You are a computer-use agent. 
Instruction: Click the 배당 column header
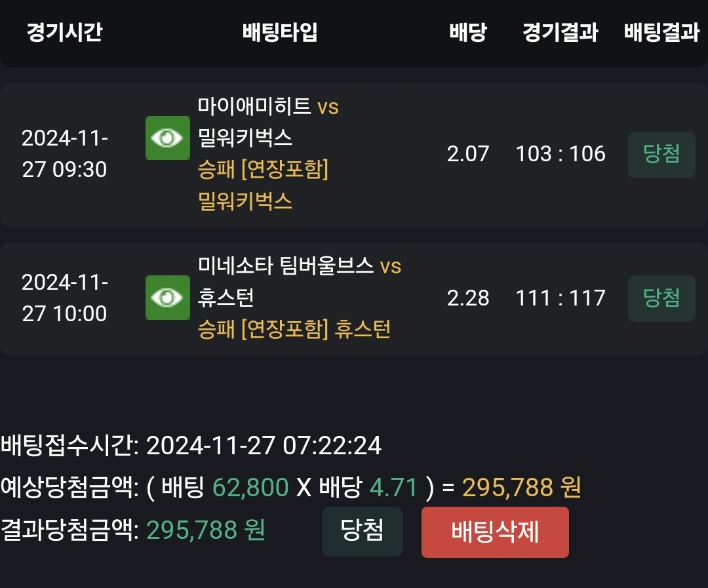[x=468, y=32]
